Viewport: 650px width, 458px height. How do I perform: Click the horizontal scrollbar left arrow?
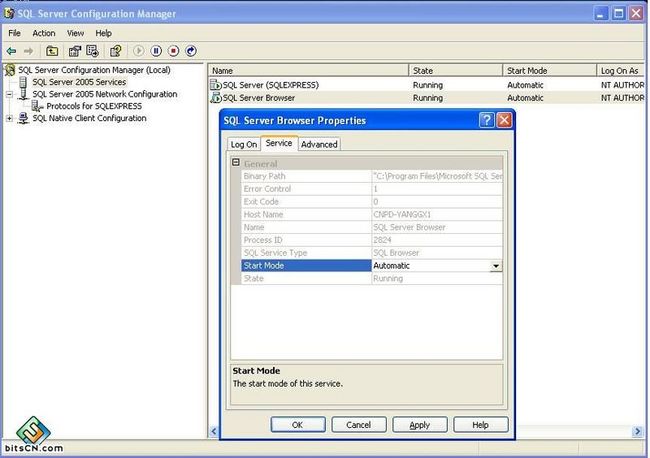coord(213,431)
